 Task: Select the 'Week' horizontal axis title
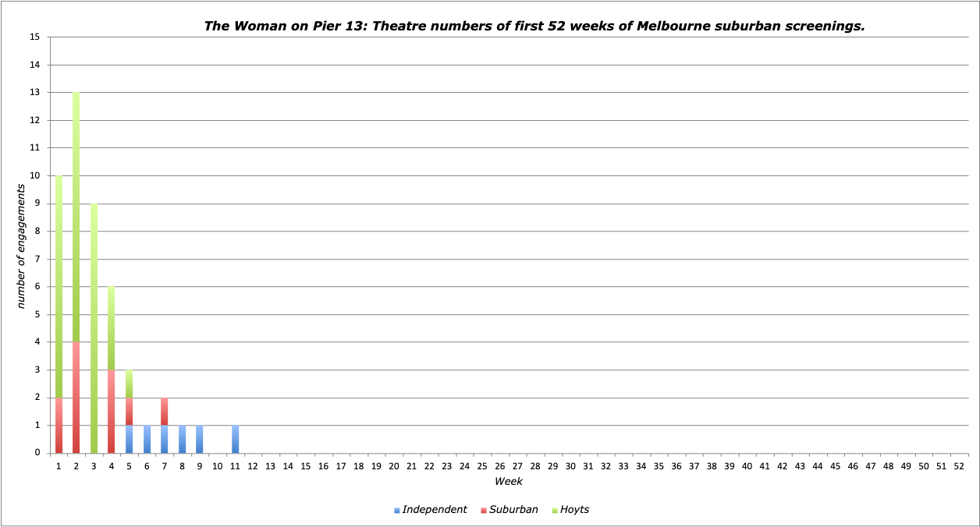[x=508, y=482]
